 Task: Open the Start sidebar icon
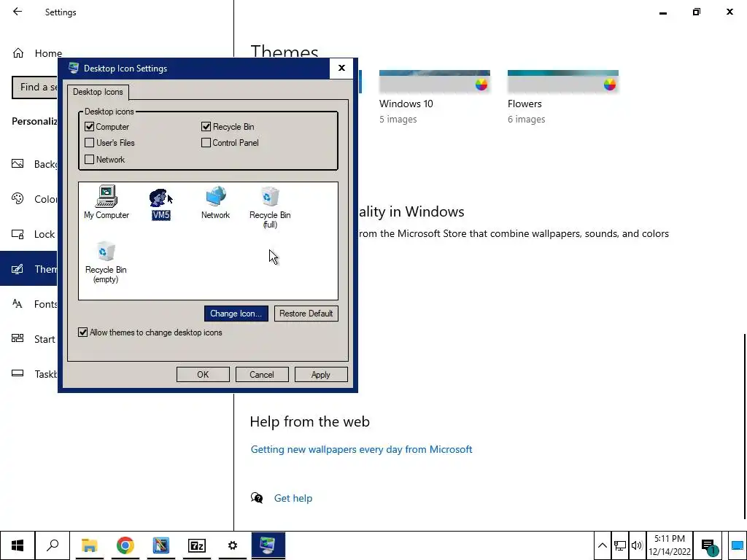click(18, 338)
